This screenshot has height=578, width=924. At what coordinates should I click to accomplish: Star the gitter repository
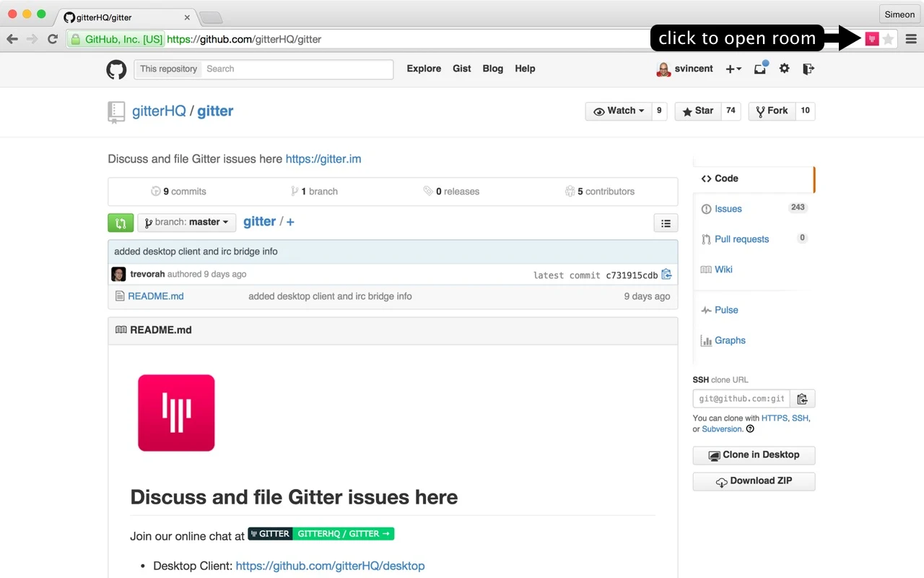(698, 111)
